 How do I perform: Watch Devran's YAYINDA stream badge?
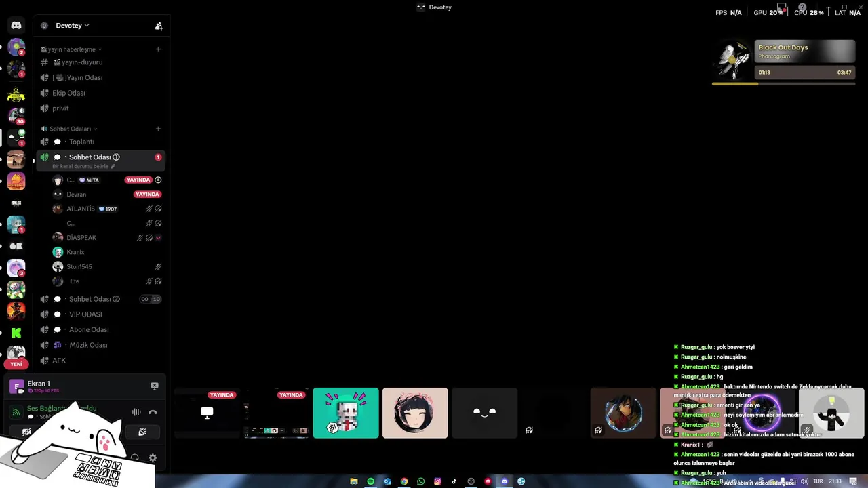tap(147, 195)
